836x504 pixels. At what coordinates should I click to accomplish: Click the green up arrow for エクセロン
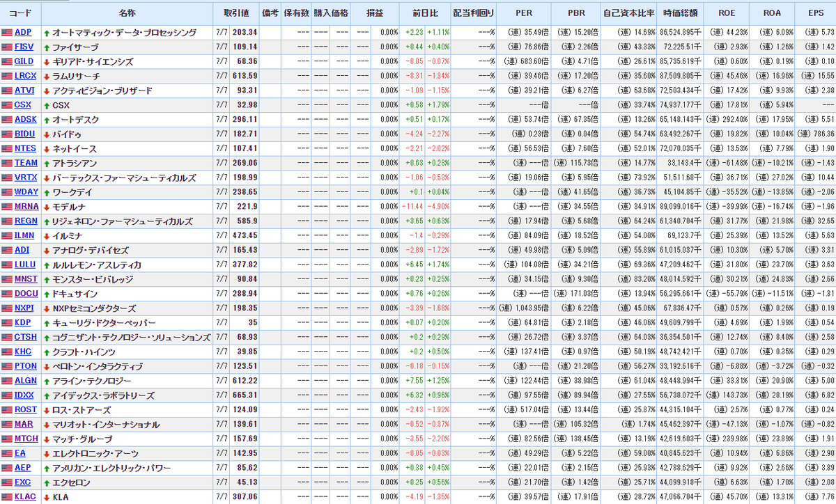[x=47, y=482]
